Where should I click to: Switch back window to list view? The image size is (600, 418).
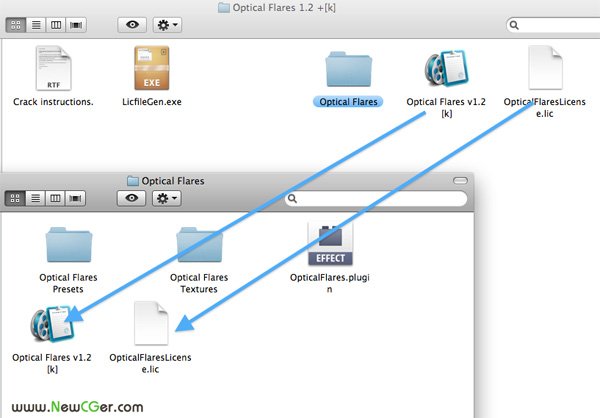36,25
